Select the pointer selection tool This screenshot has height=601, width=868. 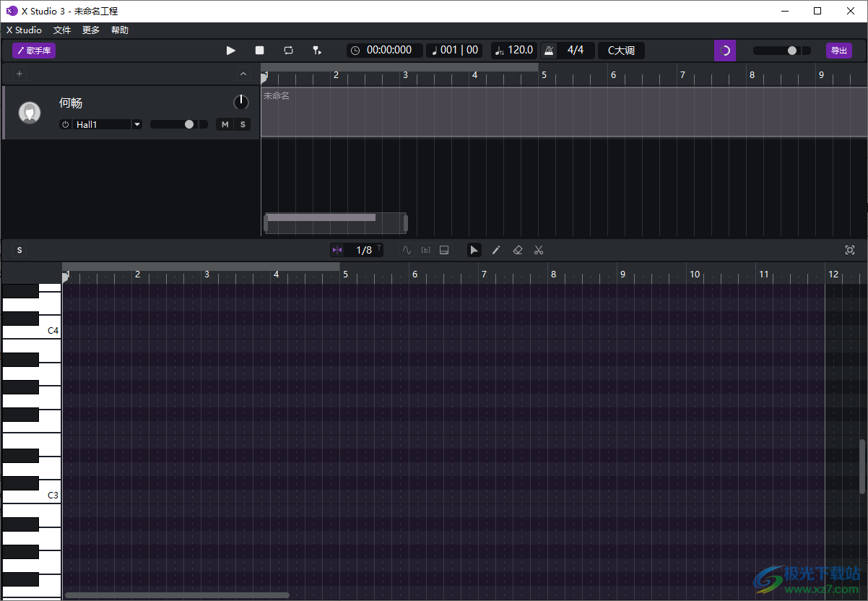[x=474, y=249]
